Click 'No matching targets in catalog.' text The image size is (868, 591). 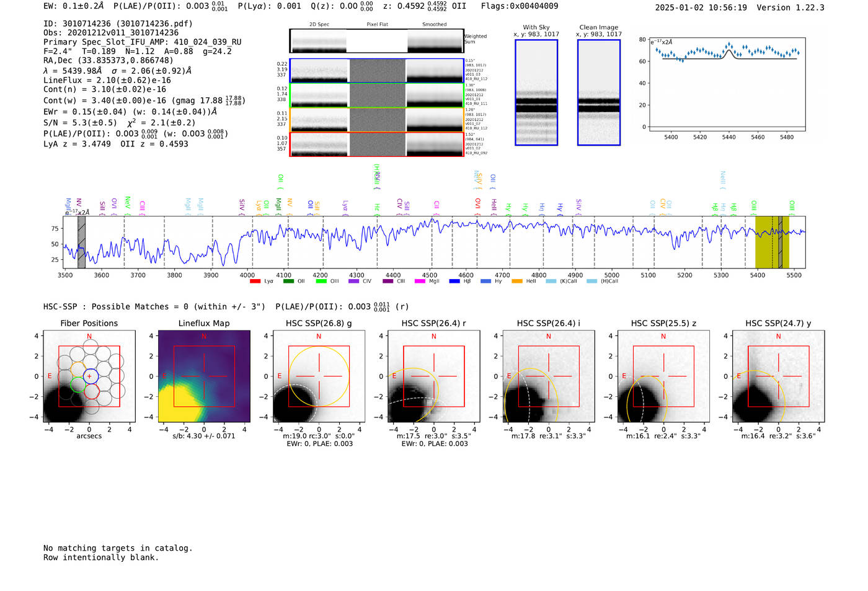point(118,548)
